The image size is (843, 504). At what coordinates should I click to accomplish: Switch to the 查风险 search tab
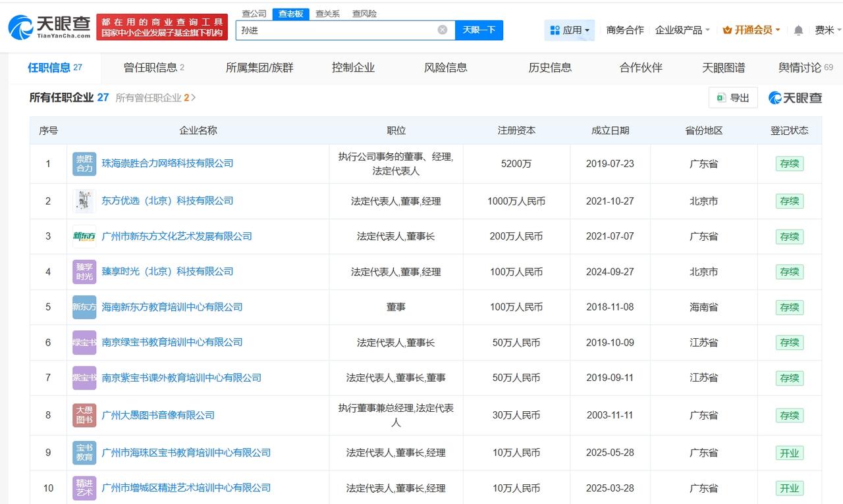pos(364,13)
